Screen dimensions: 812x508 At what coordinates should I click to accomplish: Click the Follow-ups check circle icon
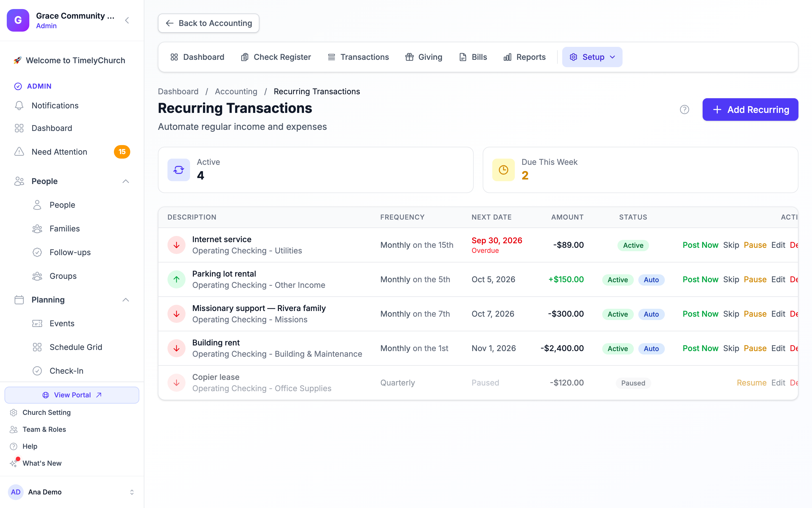point(37,252)
